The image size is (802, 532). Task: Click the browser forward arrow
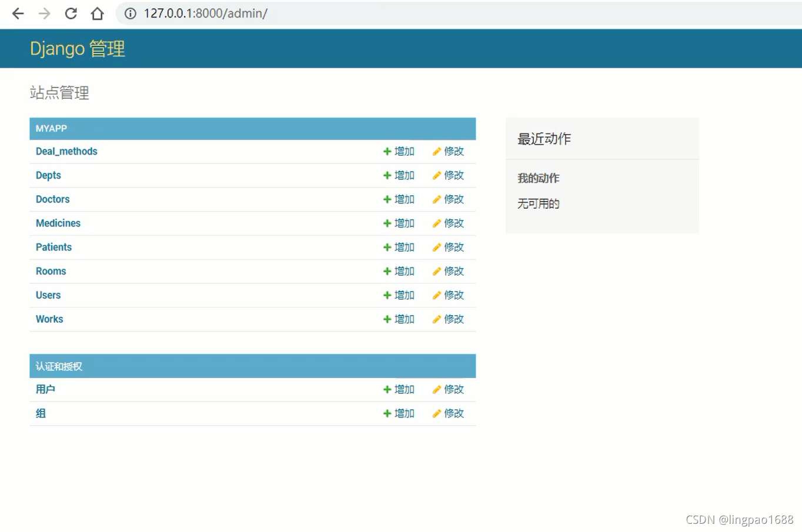click(44, 14)
